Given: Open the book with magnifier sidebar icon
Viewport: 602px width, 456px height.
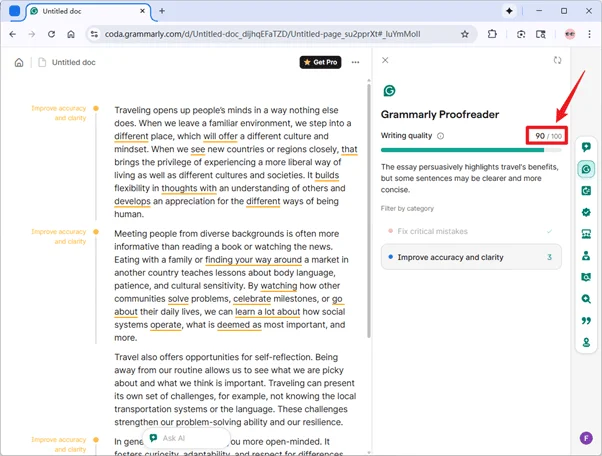Looking at the screenshot, I should [586, 277].
